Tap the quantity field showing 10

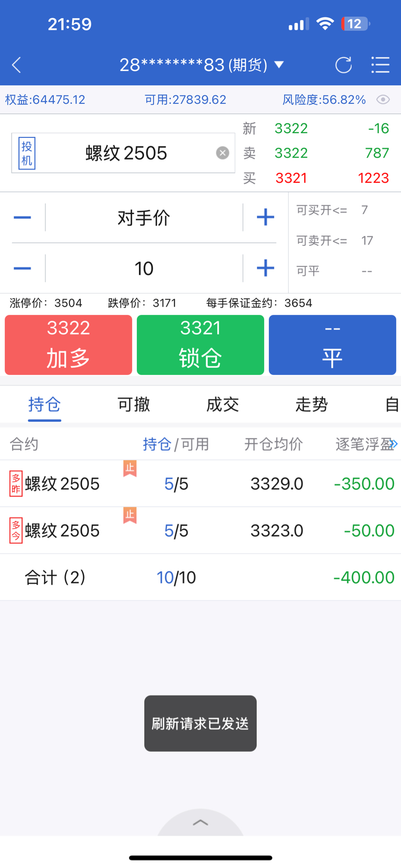pyautogui.click(x=144, y=268)
